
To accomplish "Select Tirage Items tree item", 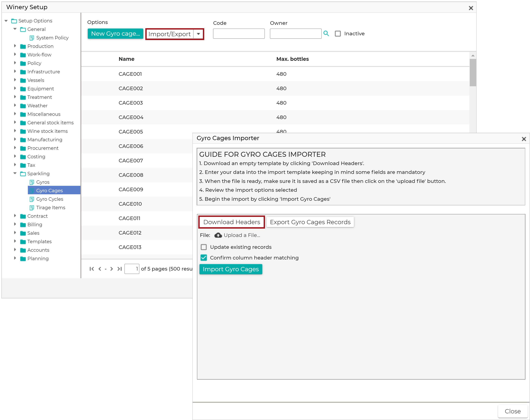I will [51, 208].
